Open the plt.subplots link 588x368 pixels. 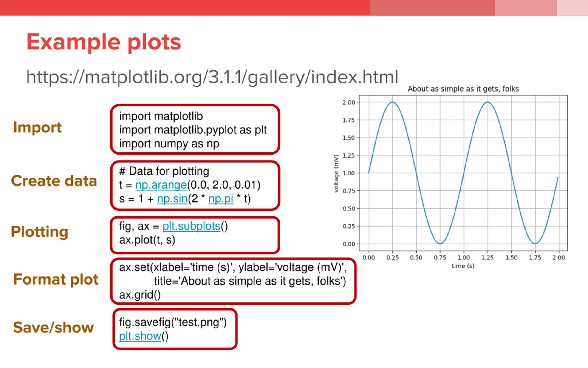click(x=191, y=227)
